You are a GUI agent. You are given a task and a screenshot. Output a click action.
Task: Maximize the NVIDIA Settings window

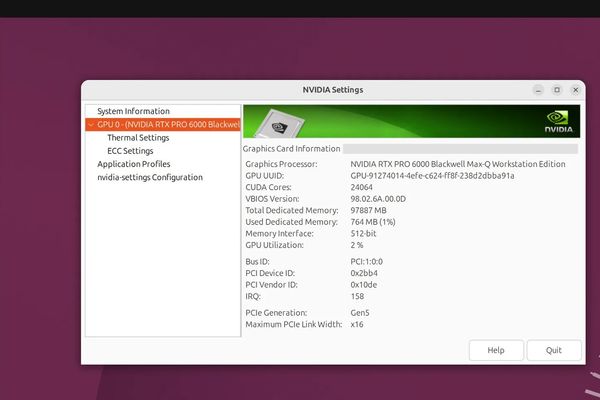coord(557,90)
